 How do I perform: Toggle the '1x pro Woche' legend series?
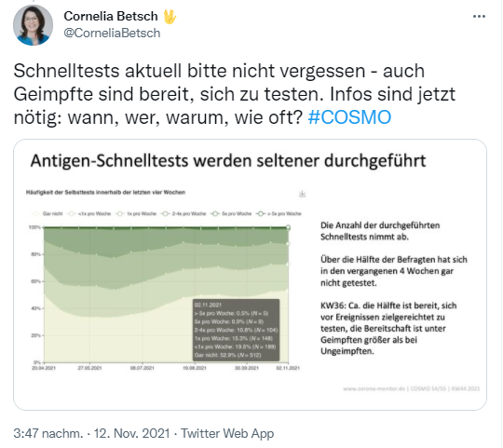[136, 213]
